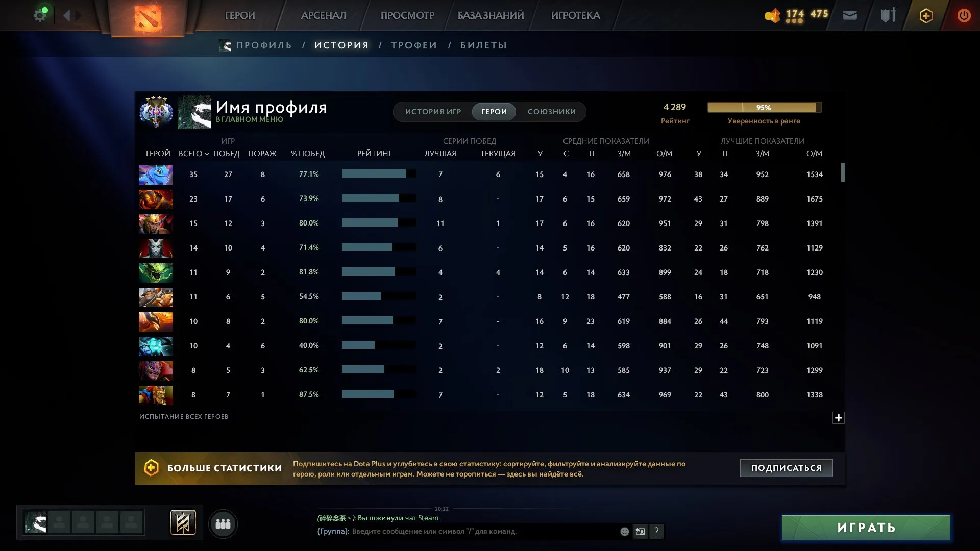Sort by ВСЕГО column dropdown arrow
The image size is (980, 551).
[x=206, y=154]
